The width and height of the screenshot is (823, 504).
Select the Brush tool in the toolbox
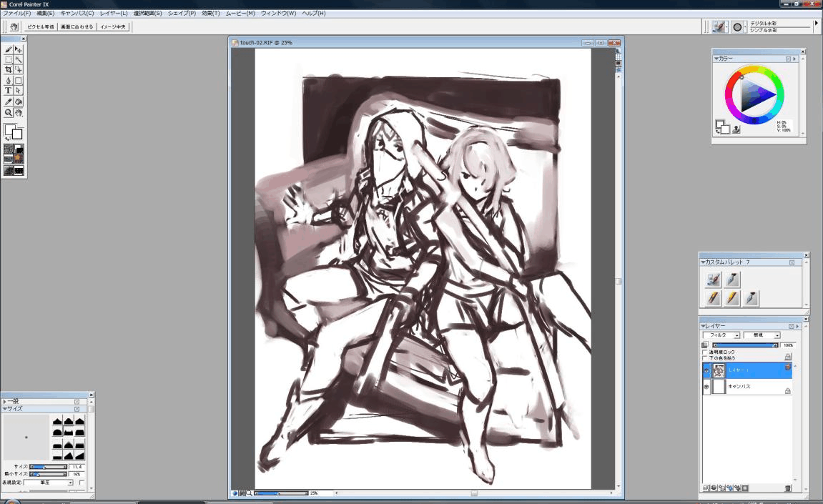(9, 49)
